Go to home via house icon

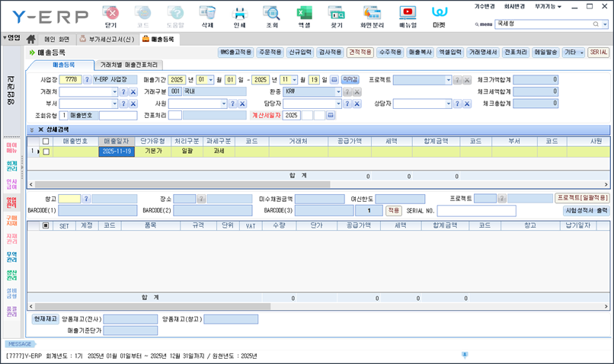tap(31, 38)
